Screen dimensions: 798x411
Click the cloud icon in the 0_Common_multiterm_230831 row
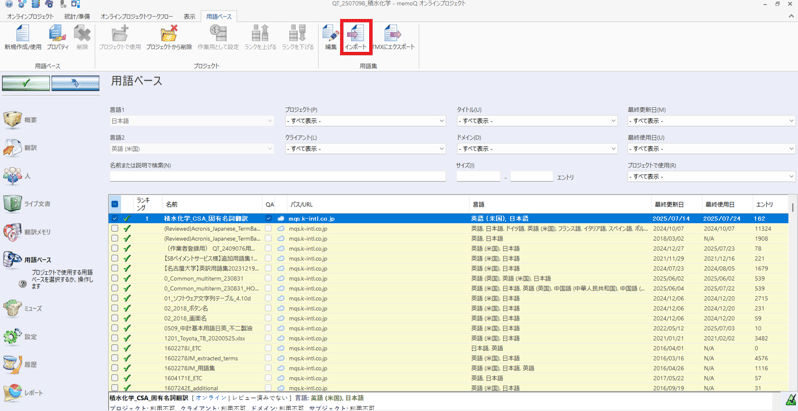[x=280, y=278]
